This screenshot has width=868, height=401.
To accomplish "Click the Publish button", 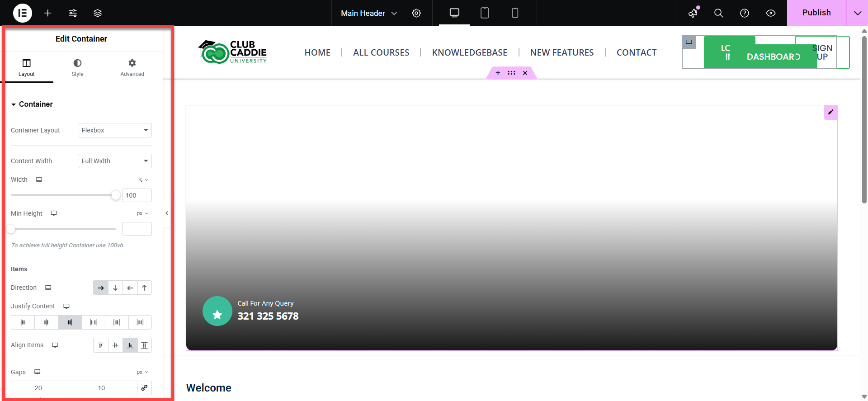I will coord(816,13).
